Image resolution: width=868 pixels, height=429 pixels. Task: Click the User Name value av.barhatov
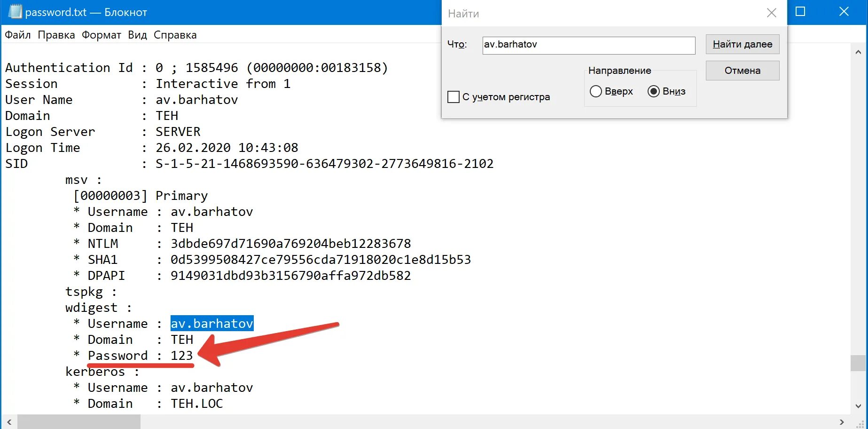pos(197,100)
